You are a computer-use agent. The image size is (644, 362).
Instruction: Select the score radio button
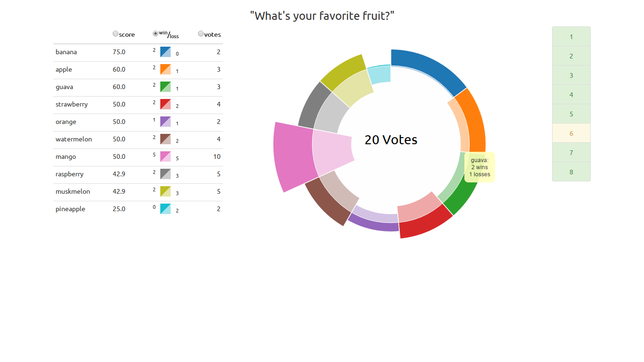(116, 34)
